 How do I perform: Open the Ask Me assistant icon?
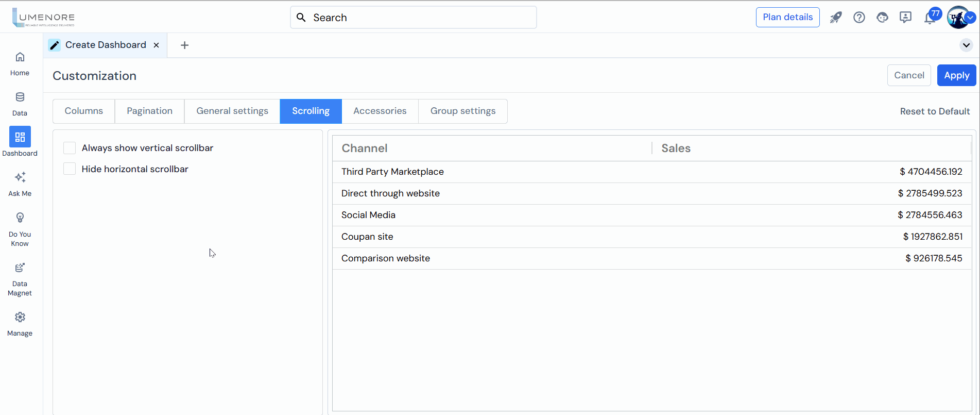click(20, 178)
